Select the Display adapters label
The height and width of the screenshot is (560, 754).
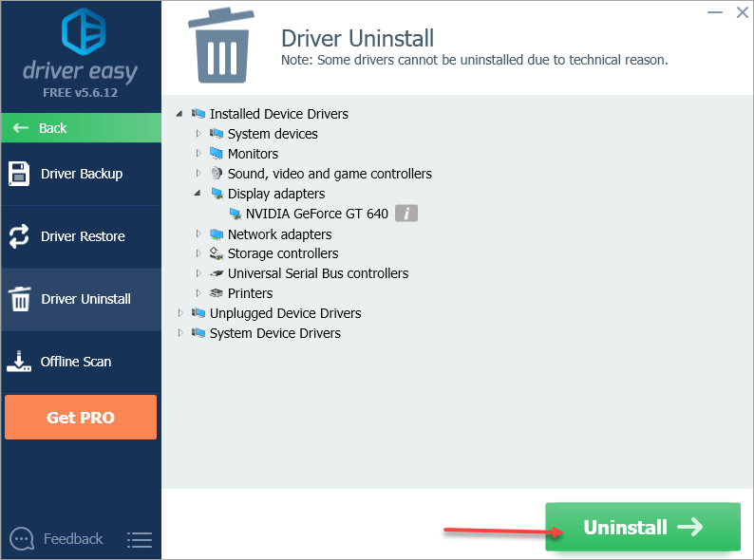point(276,194)
